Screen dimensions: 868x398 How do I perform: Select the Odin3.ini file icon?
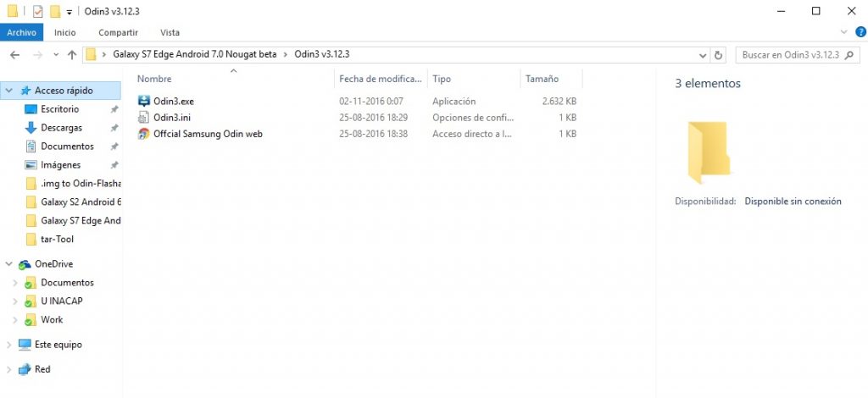[x=144, y=117]
